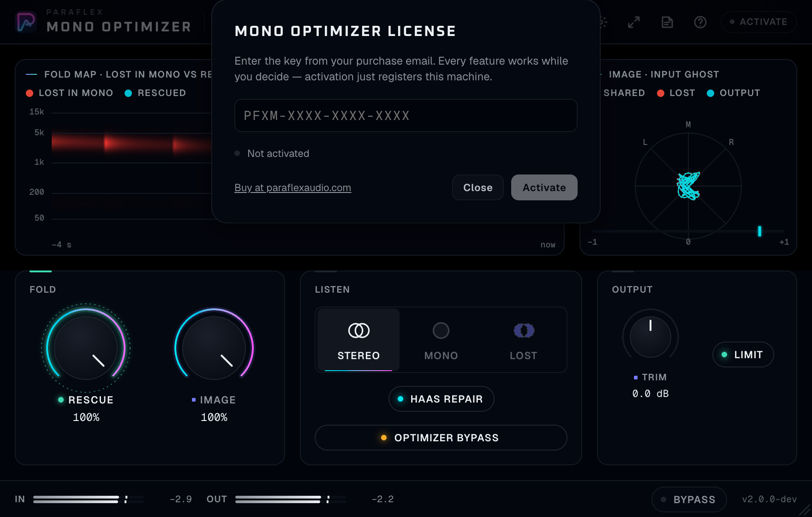Toggle OPTIMIZER BYPASS

click(x=441, y=438)
